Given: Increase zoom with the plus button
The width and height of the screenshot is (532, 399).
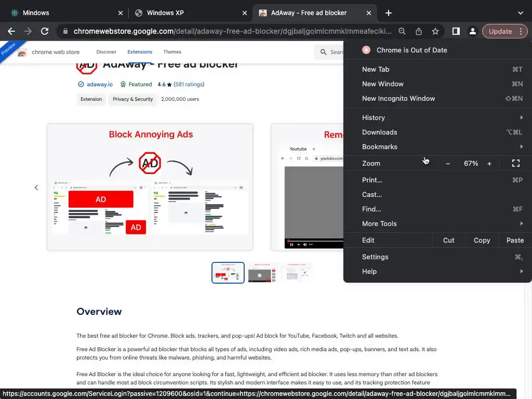Looking at the screenshot, I should coord(489,164).
